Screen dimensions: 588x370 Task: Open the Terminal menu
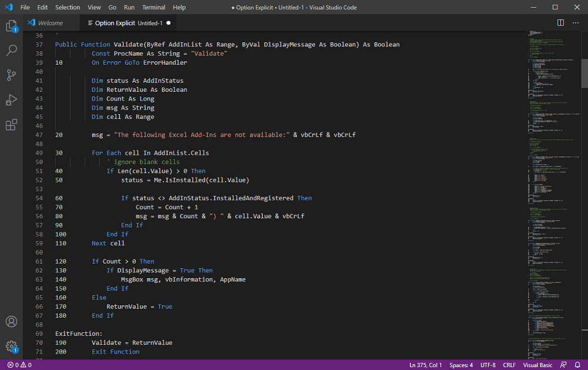pos(153,7)
